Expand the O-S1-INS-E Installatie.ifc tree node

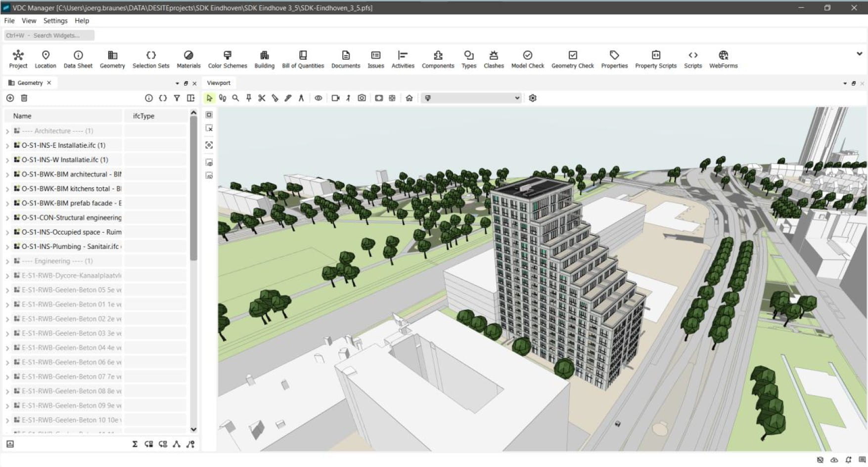point(7,146)
